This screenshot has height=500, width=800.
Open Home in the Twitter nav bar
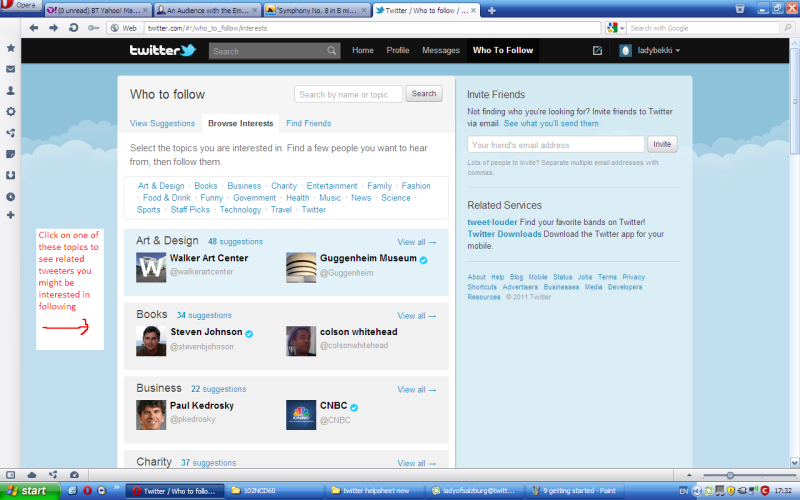point(363,51)
